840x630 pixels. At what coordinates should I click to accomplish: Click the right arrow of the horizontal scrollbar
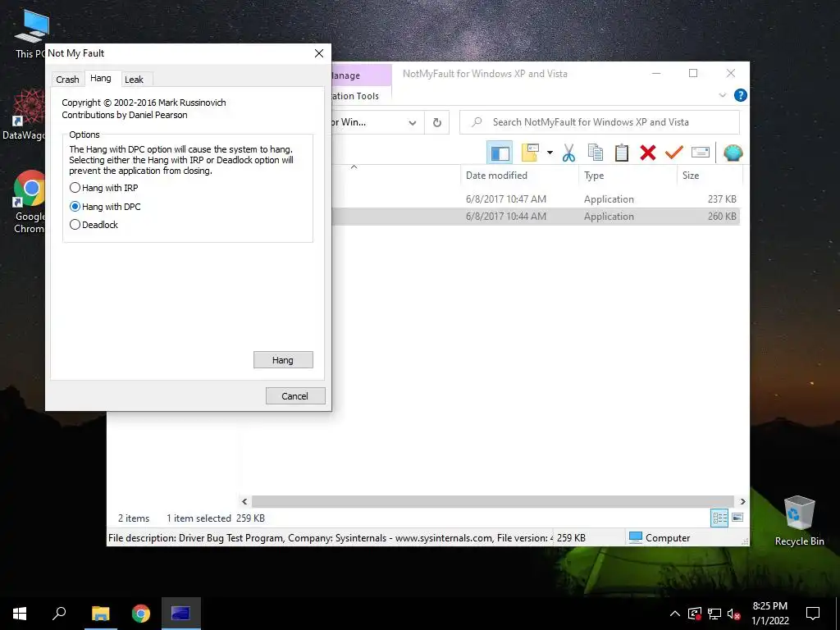point(742,501)
